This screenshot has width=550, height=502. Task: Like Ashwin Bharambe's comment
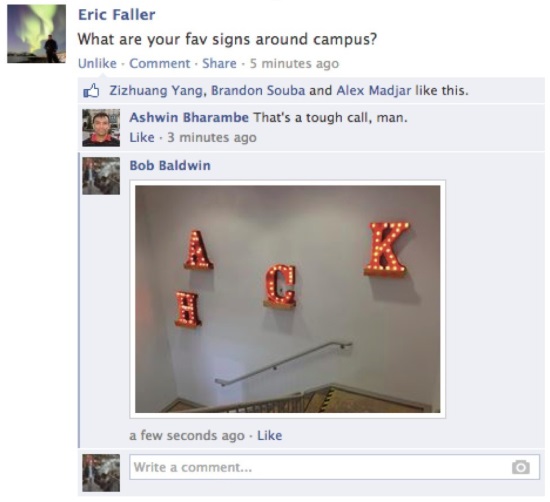pos(142,137)
